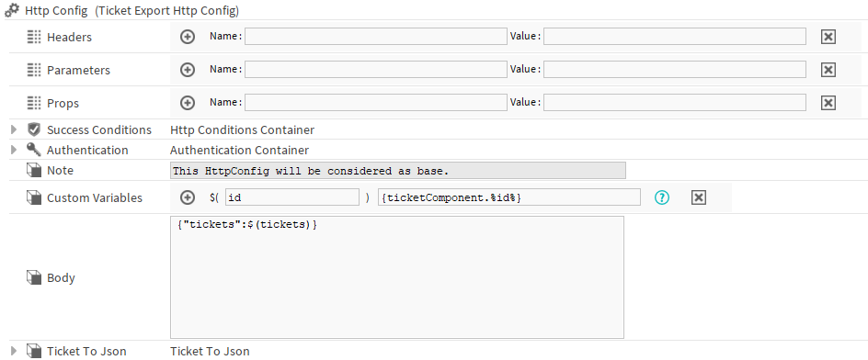Select the Http Config gear icon

[12, 10]
